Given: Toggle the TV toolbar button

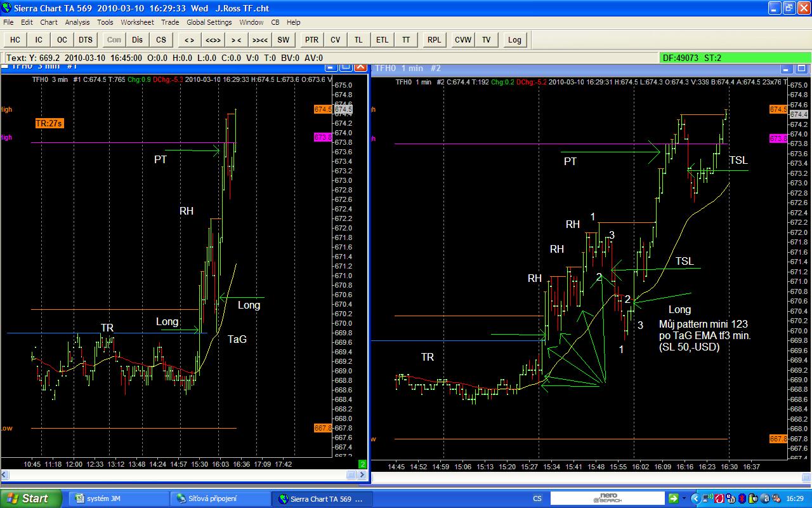Looking at the screenshot, I should pyautogui.click(x=486, y=39).
